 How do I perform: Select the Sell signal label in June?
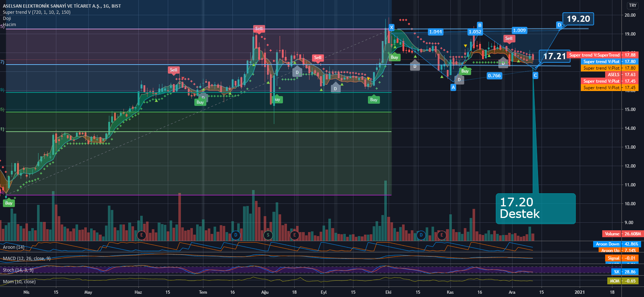pyautogui.click(x=174, y=70)
